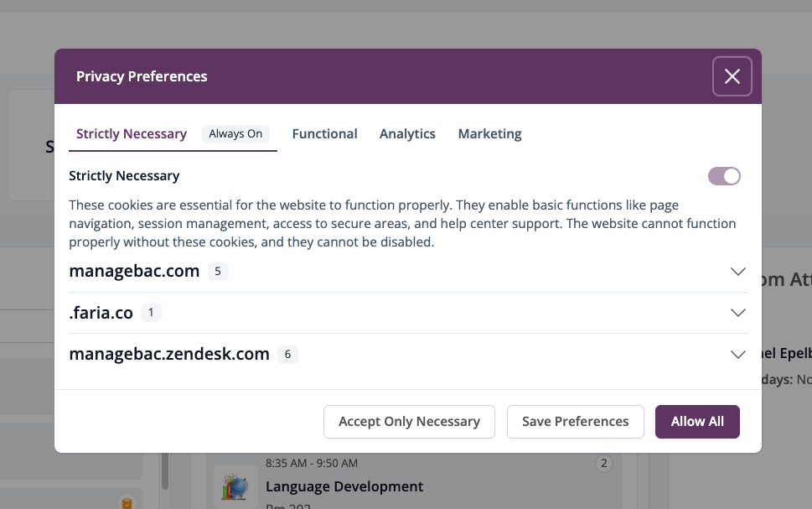Click the Always On label badge

(235, 133)
